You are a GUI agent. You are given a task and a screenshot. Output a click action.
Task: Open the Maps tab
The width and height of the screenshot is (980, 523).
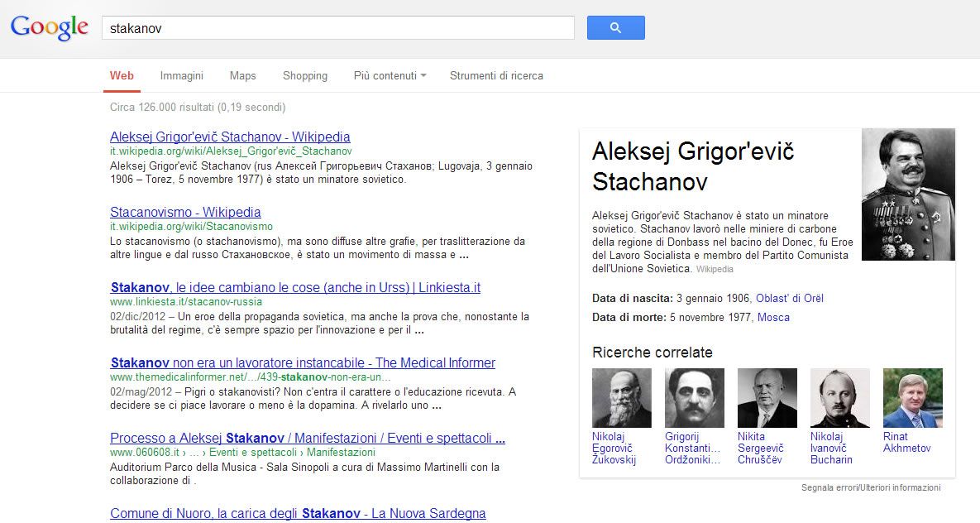tap(242, 75)
